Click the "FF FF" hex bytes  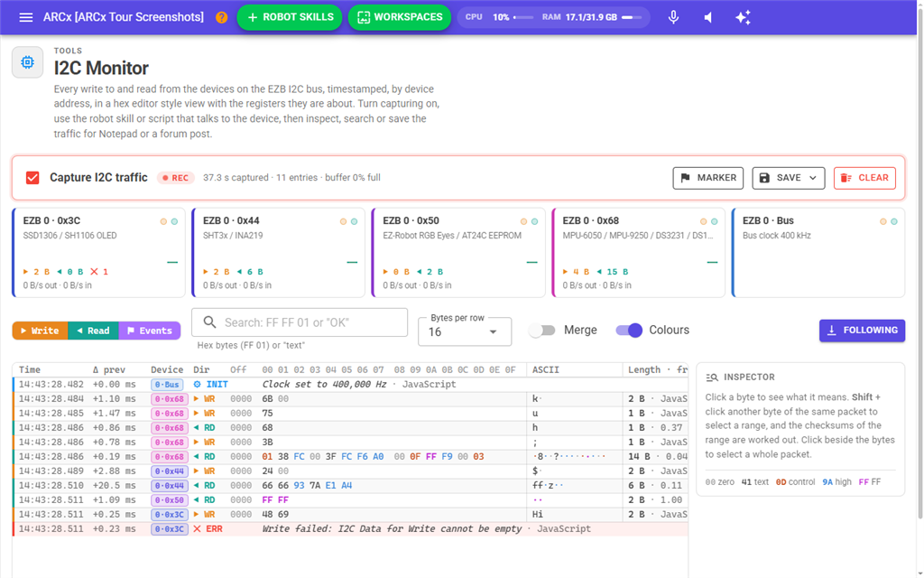coord(275,500)
